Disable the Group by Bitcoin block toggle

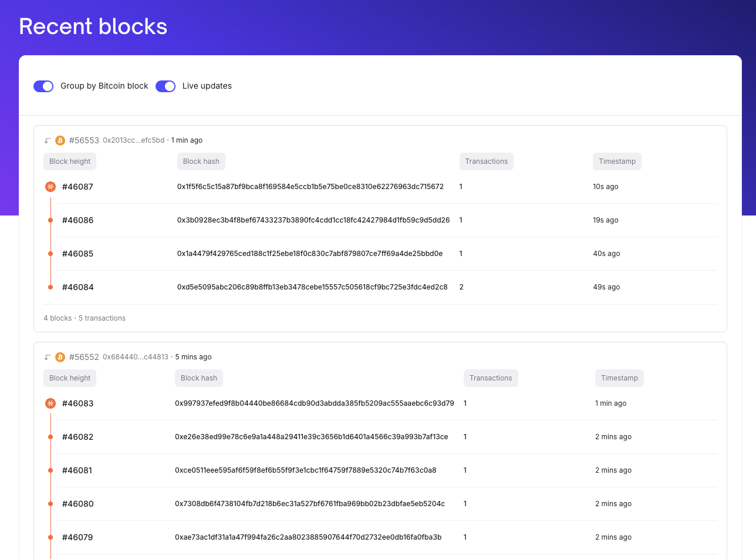tap(43, 86)
